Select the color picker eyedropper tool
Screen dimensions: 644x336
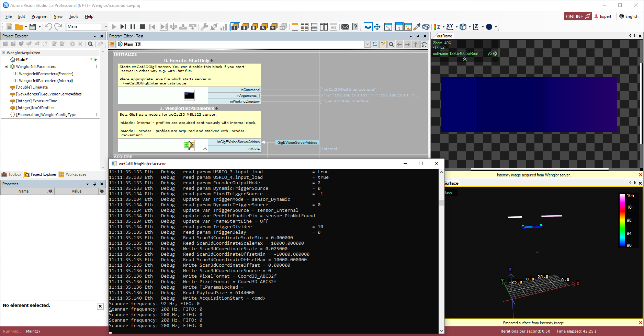(417, 27)
